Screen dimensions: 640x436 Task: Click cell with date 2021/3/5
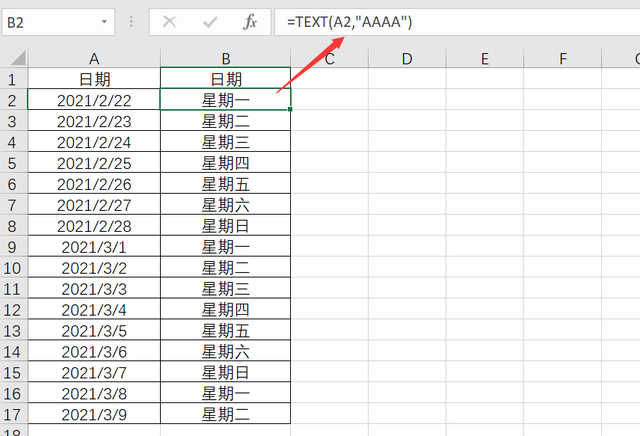point(94,330)
